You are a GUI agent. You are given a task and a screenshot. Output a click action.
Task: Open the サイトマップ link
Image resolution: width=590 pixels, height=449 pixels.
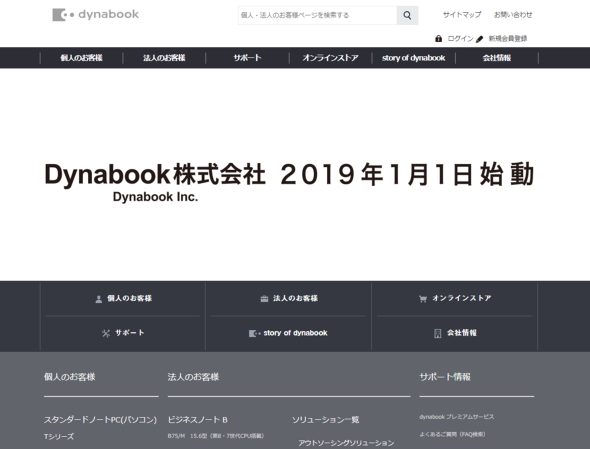tap(462, 15)
